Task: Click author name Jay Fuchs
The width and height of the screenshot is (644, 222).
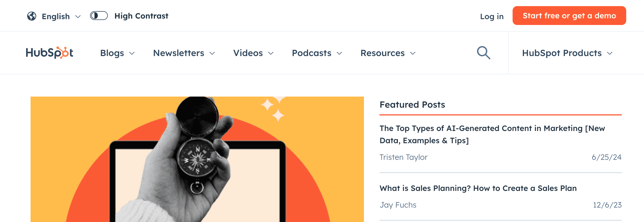Action: 398,205
